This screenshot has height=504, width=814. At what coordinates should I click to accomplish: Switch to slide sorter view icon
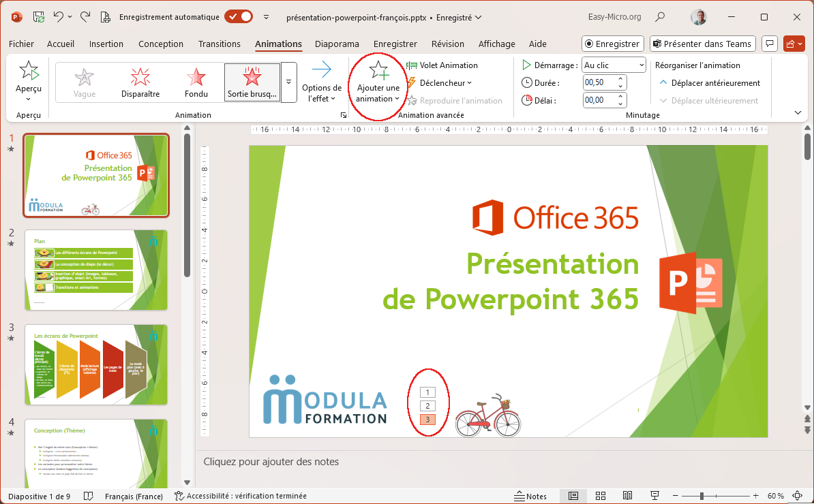click(601, 496)
